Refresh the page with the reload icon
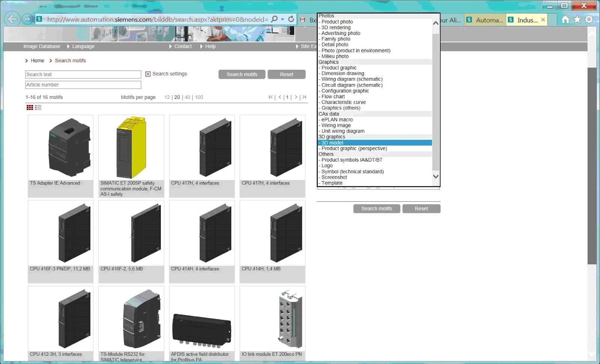600x364 pixels. click(x=291, y=19)
